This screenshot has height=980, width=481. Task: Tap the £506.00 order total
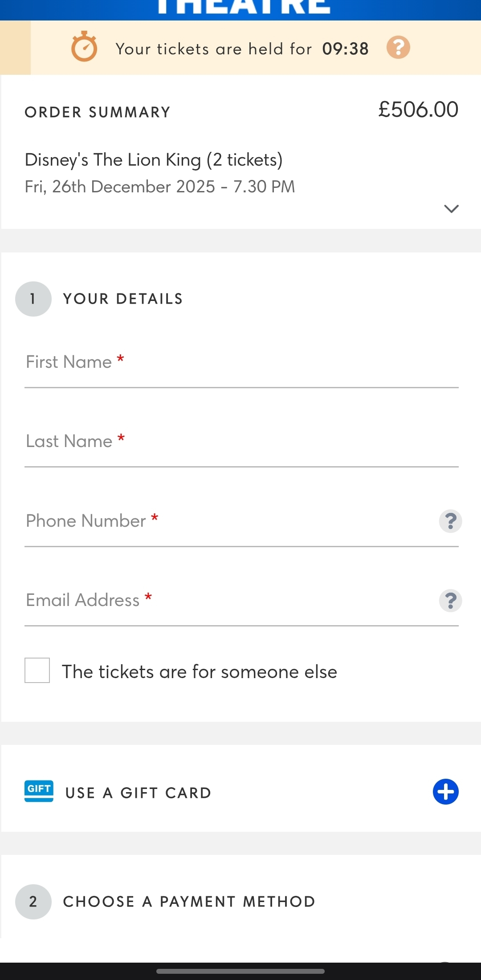point(418,110)
